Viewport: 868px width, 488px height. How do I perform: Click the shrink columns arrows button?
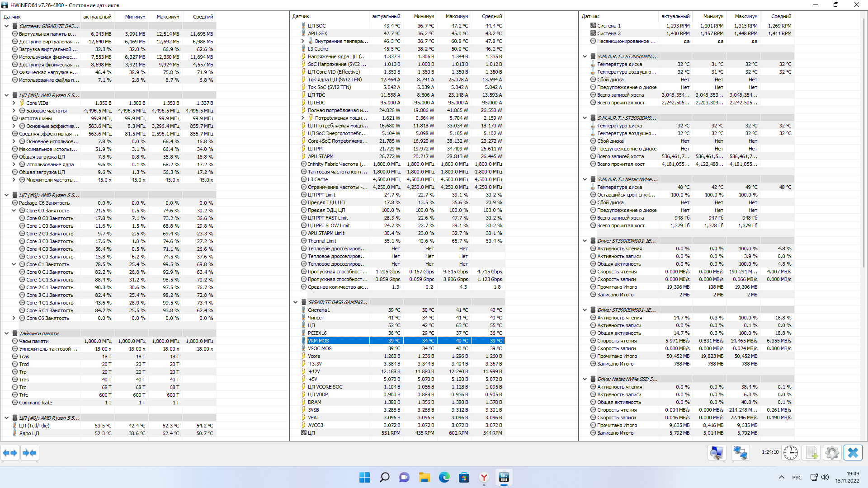pyautogui.click(x=29, y=453)
